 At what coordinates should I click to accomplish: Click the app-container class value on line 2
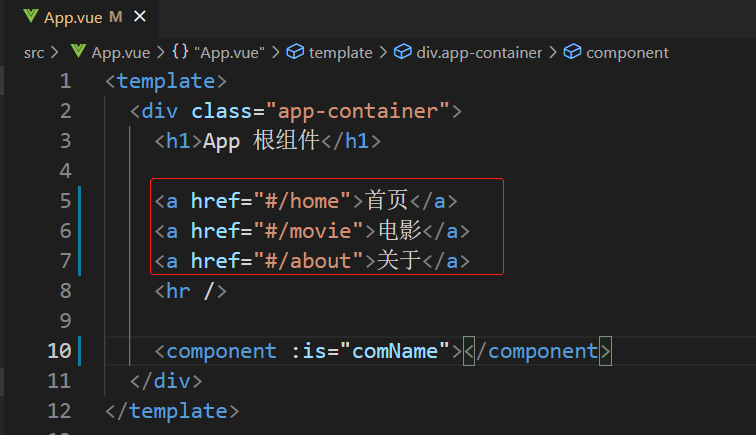click(358, 111)
